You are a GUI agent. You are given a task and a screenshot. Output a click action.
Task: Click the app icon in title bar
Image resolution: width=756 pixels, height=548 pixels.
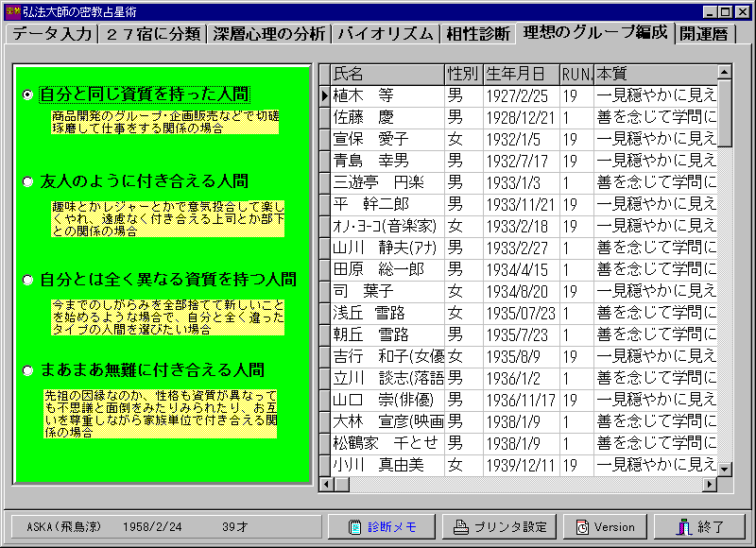pos(13,10)
